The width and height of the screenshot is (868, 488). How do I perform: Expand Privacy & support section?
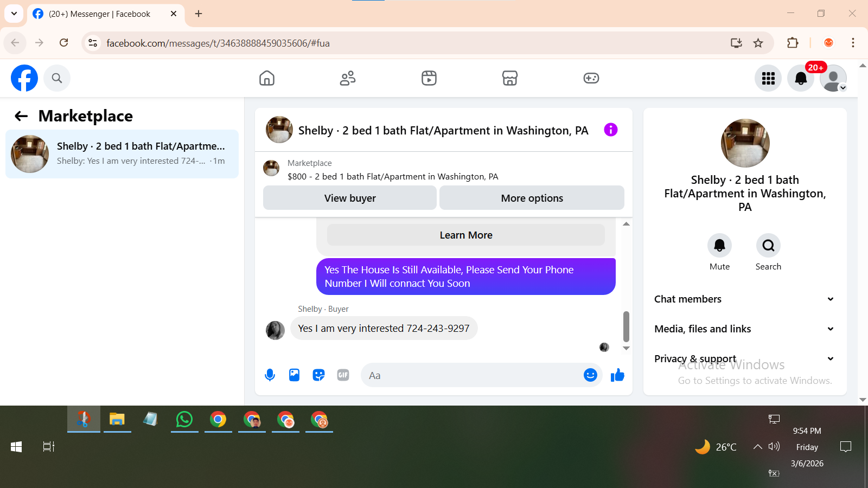[744, 359]
